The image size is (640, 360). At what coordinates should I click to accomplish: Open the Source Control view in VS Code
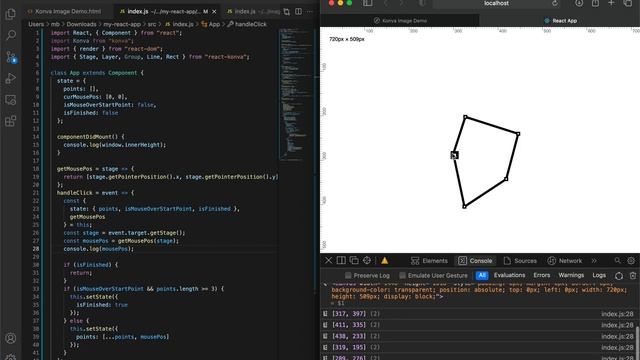point(11,57)
